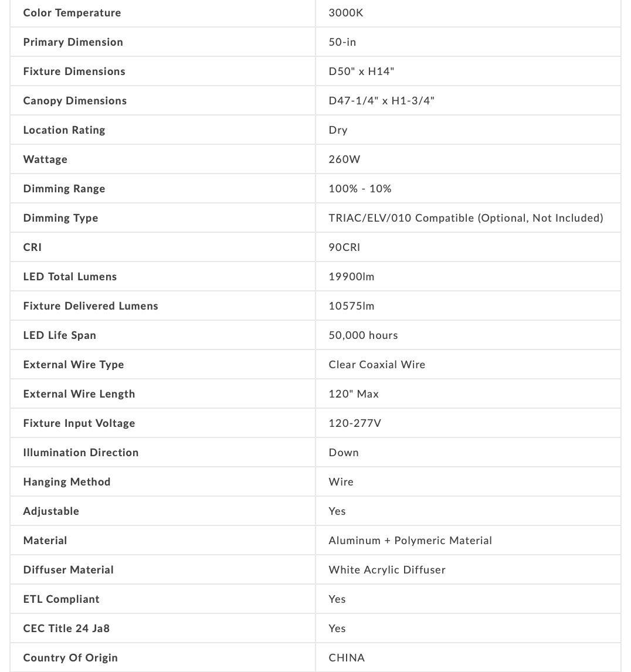Click the 50,000 hours life span value
Screen dimensions: 631x672
[363, 335]
